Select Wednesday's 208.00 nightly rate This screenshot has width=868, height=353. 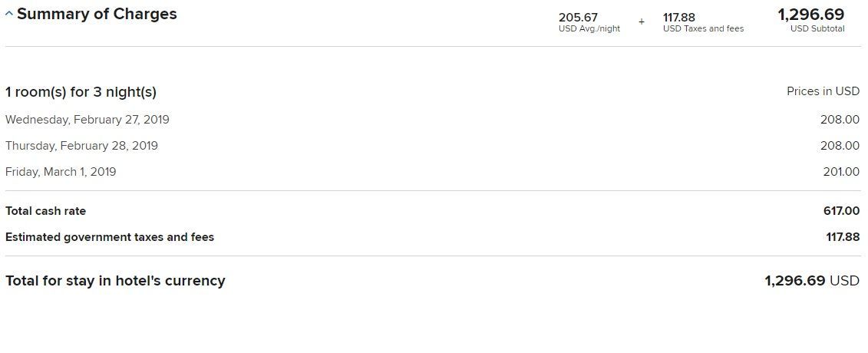[840, 120]
